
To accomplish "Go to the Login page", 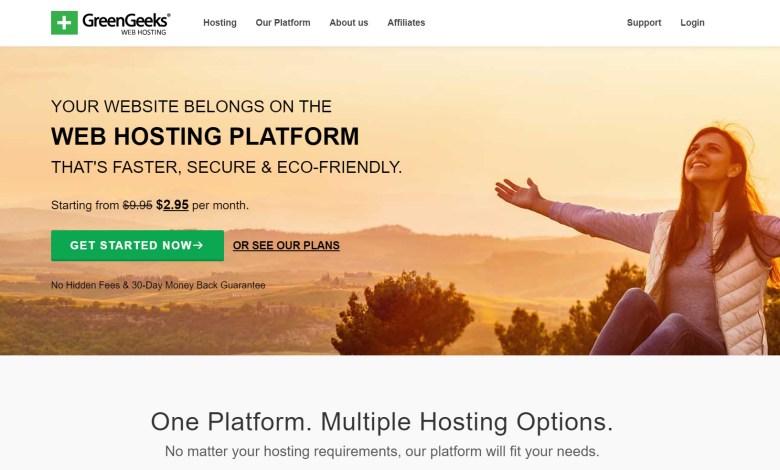I will [x=692, y=22].
